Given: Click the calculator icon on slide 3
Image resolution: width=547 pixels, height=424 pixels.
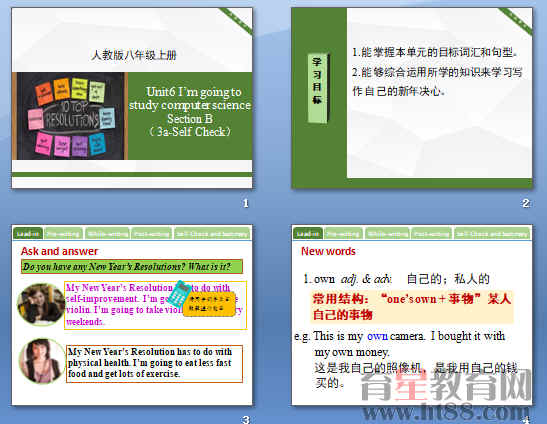Looking at the screenshot, I should click(180, 294).
